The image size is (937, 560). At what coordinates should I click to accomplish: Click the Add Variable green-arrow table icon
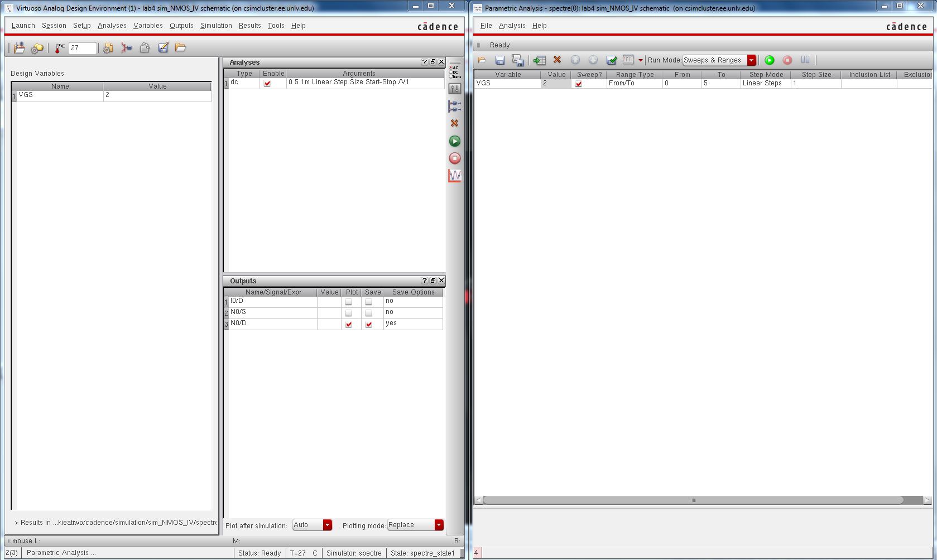pyautogui.click(x=539, y=60)
